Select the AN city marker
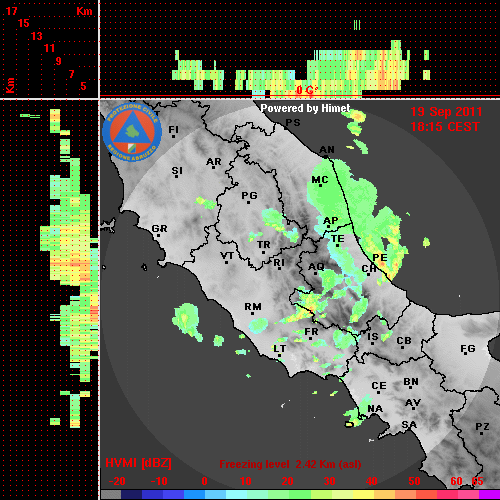 (326, 156)
